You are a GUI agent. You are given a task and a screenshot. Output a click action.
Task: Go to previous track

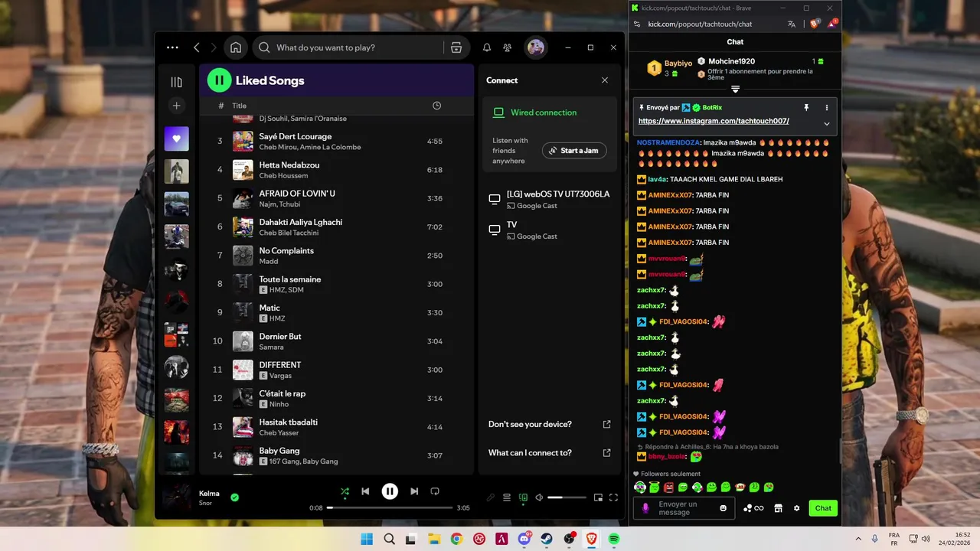click(365, 491)
